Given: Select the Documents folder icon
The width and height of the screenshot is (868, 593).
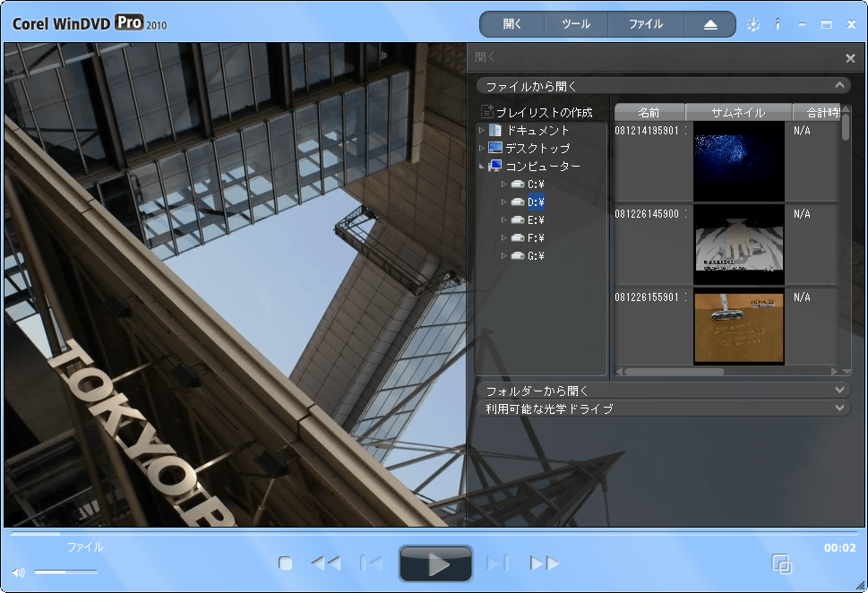Looking at the screenshot, I should point(496,130).
